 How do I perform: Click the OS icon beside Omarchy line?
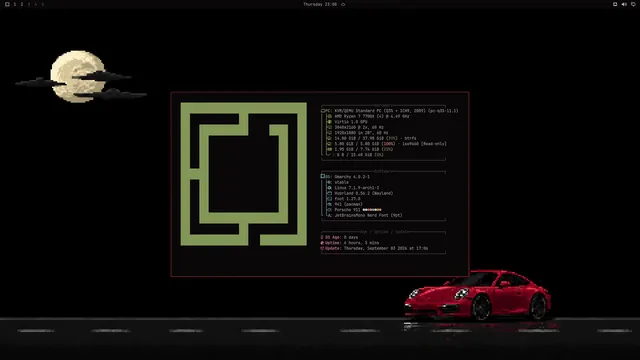323,176
